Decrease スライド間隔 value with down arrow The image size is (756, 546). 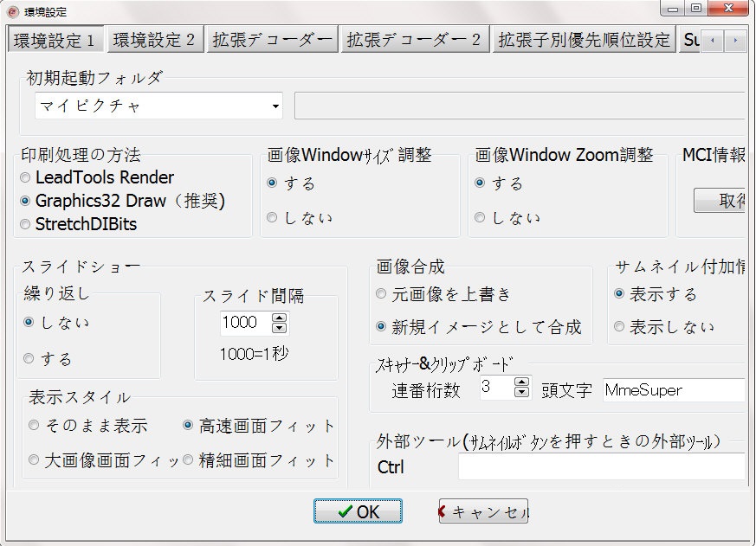click(279, 328)
